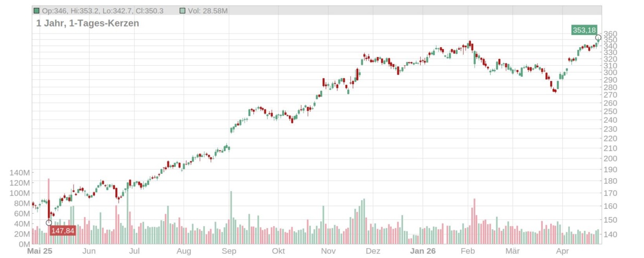Click the 'Apr' month label on the axis
644x258 pixels.
562,251
